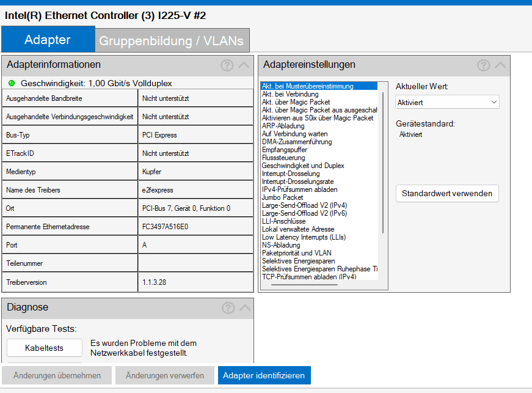Click the Ausgehandelte Verbindungsgeschwindigkeit row label
532x393 pixels.
click(x=70, y=117)
